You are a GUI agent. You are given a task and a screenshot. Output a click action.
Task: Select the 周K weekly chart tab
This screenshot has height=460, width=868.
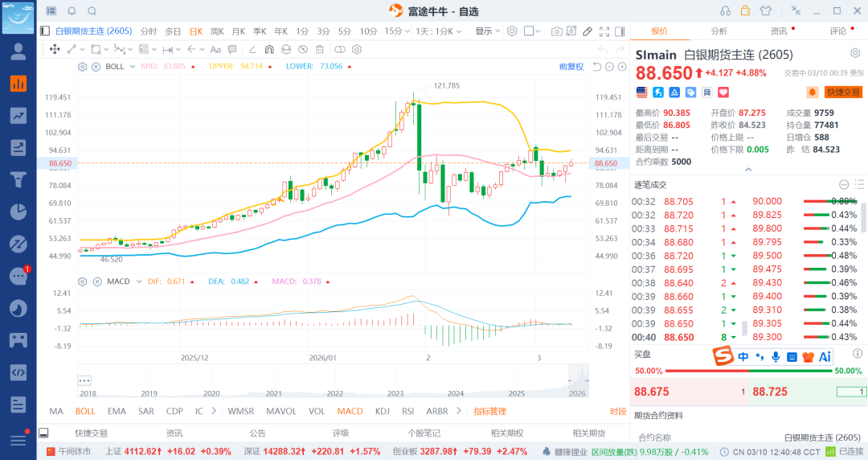(x=217, y=31)
